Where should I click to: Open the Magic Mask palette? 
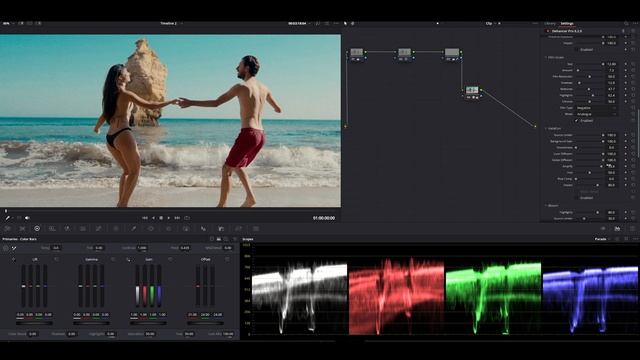186,229
